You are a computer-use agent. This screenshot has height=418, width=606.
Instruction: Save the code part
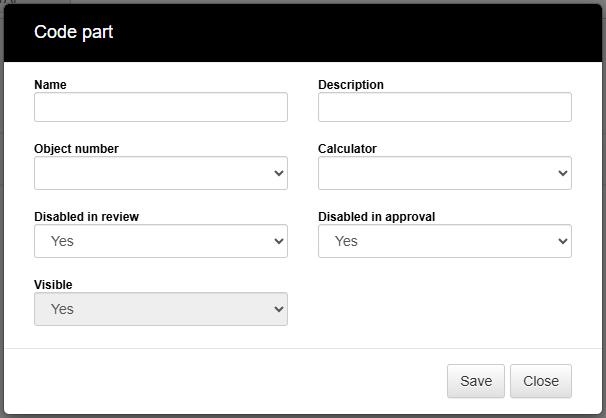[476, 381]
